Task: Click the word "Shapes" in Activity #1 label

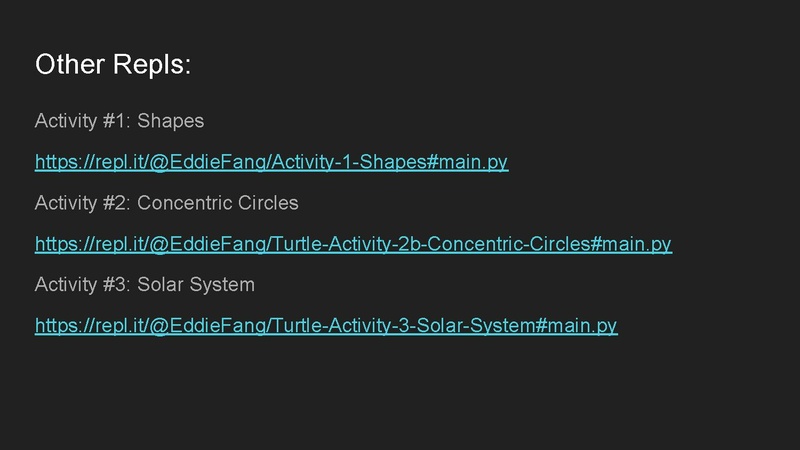Action: [x=170, y=121]
